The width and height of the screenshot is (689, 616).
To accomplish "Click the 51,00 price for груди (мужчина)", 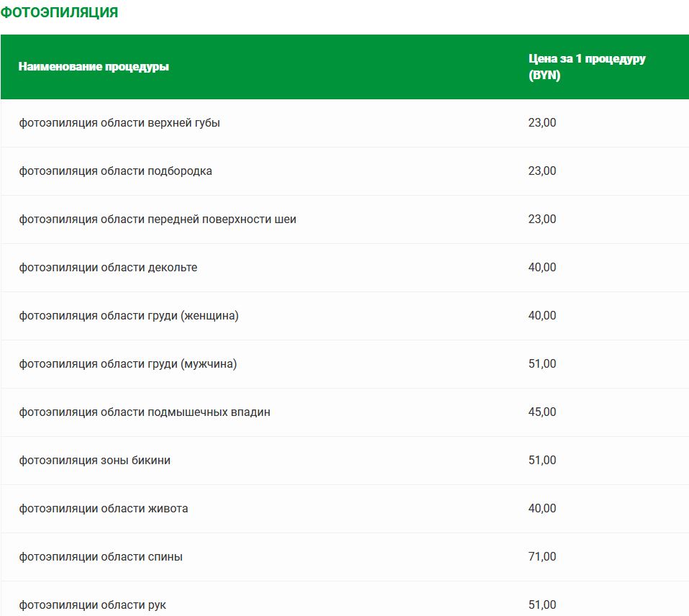I will (x=542, y=364).
